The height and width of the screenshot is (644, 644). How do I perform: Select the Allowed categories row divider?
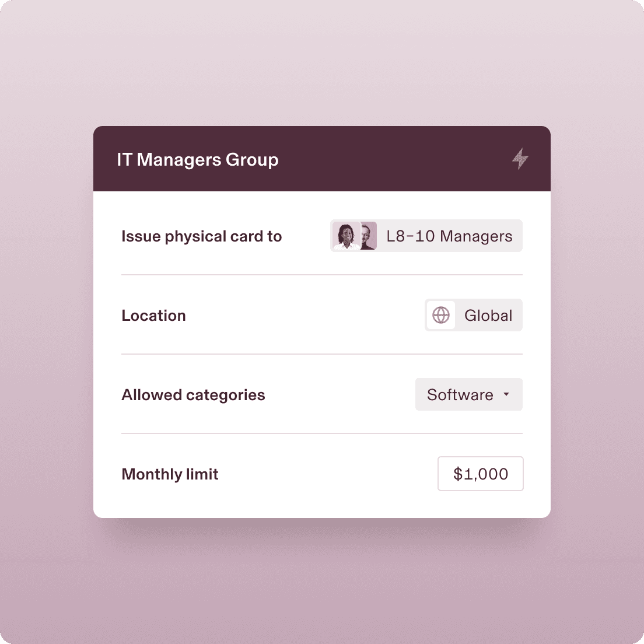321,432
